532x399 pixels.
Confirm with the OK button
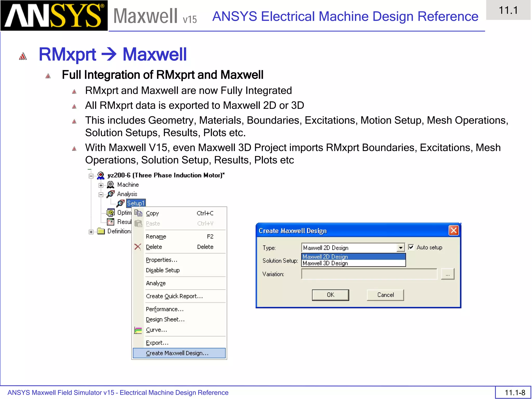pos(330,295)
